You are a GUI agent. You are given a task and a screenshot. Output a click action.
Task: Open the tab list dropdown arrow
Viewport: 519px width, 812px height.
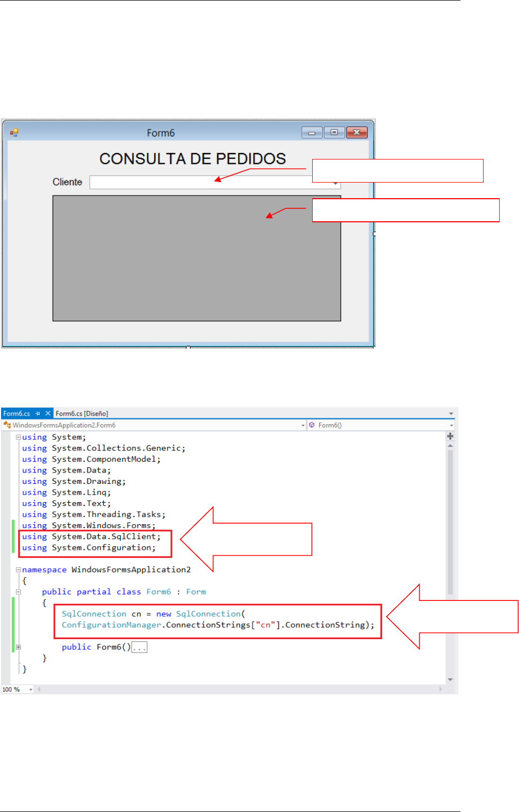451,414
